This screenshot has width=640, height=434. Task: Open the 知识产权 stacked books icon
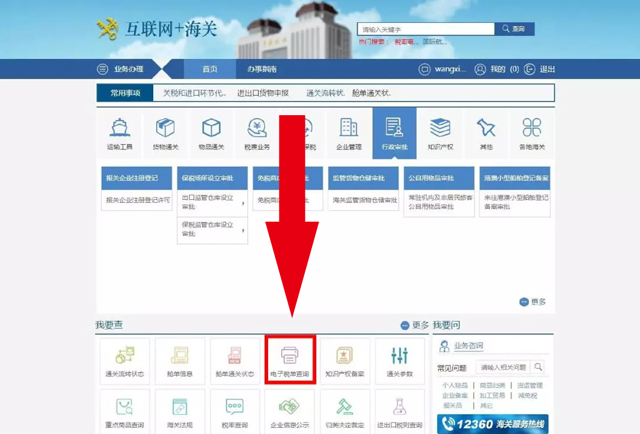pyautogui.click(x=440, y=133)
